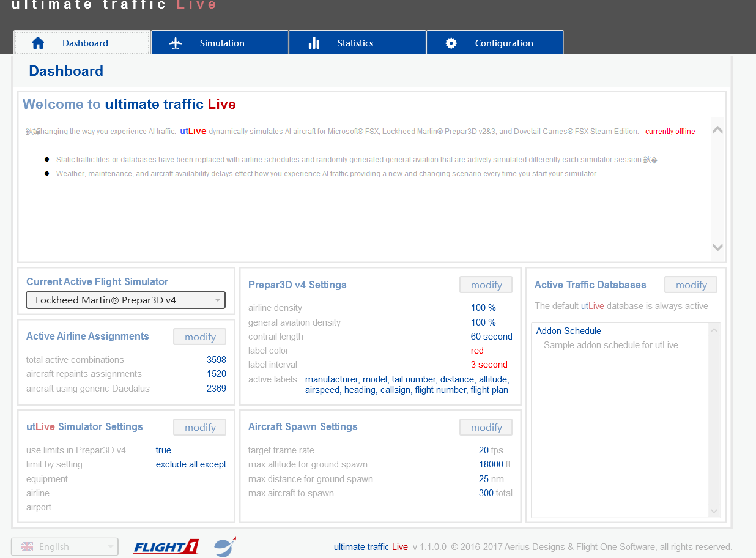Click the bar chart icon on Statistics tab

pyautogui.click(x=314, y=43)
